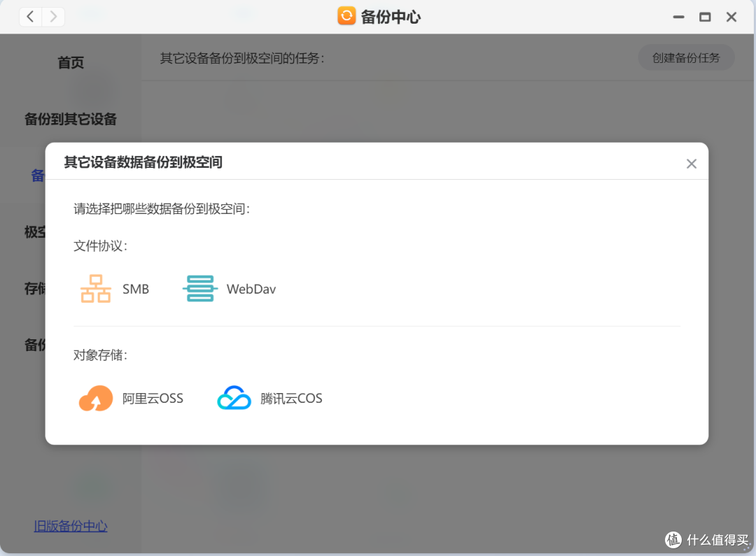The width and height of the screenshot is (756, 556).
Task: Go back with the left arrow
Action: coord(30,17)
